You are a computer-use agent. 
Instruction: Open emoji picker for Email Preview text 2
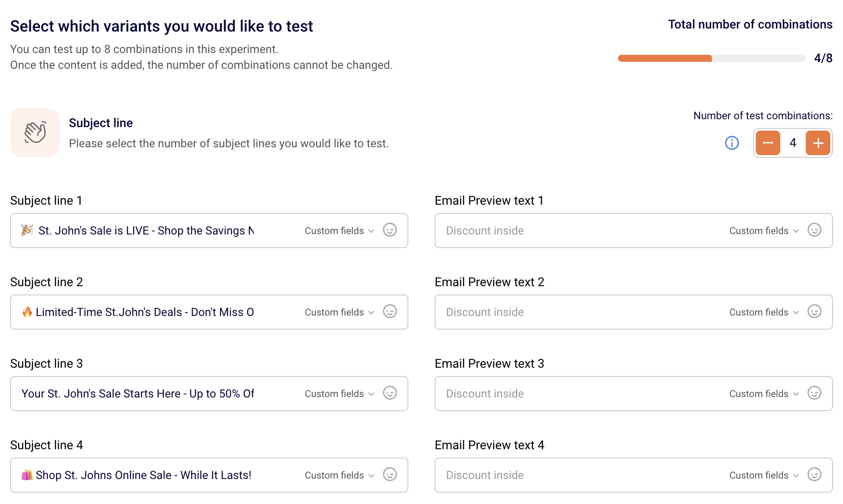tap(814, 312)
